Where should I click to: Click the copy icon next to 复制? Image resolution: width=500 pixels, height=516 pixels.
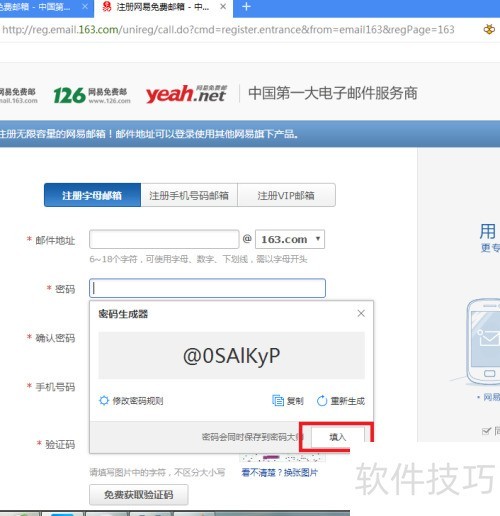click(278, 401)
